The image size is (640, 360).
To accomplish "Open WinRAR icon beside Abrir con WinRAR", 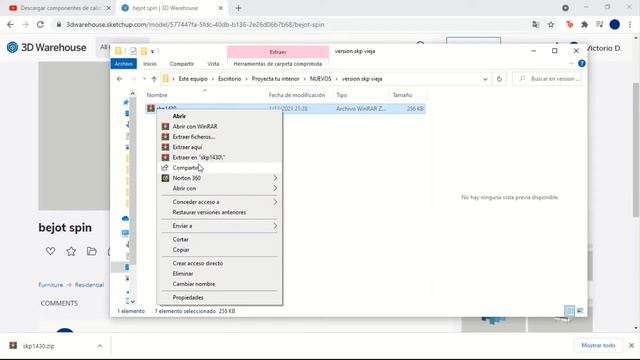I will tap(165, 127).
